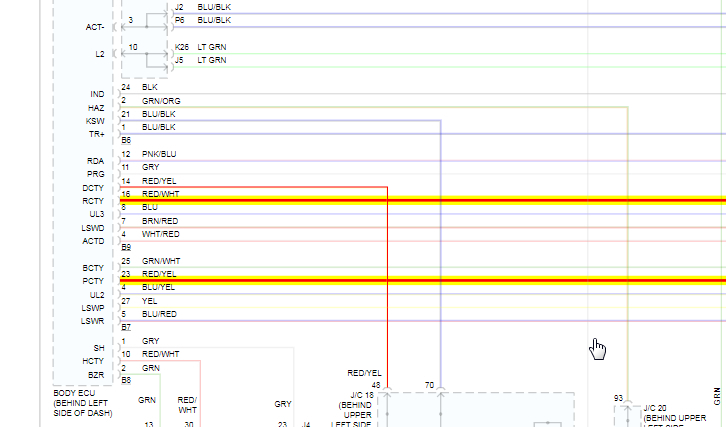
Task: Select the LSWP terminal label
Action: [x=93, y=308]
